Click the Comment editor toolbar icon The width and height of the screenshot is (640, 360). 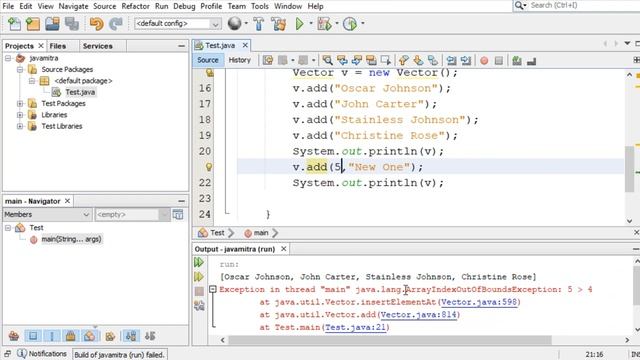[x=517, y=61]
